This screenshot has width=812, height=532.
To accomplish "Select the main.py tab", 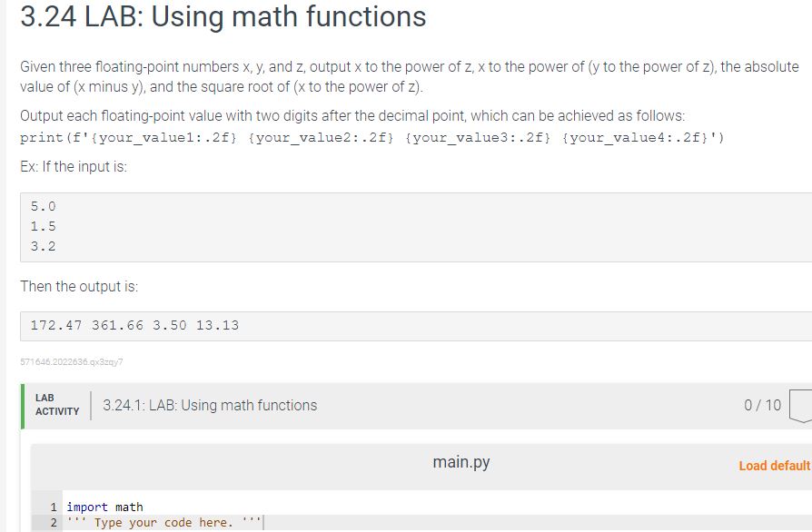I will tap(460, 462).
